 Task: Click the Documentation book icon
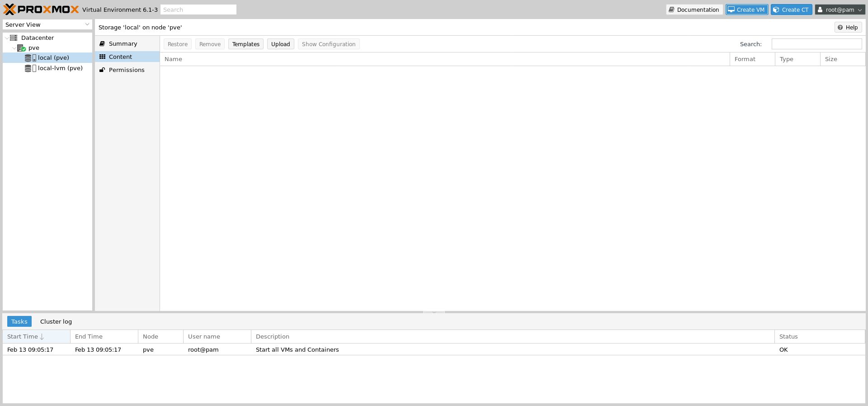[x=672, y=10]
